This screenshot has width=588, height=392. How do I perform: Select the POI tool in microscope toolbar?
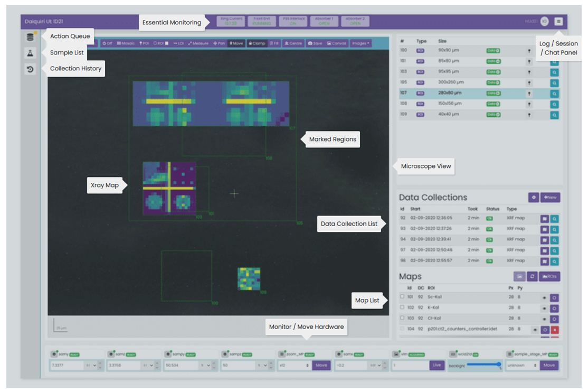[x=145, y=43]
